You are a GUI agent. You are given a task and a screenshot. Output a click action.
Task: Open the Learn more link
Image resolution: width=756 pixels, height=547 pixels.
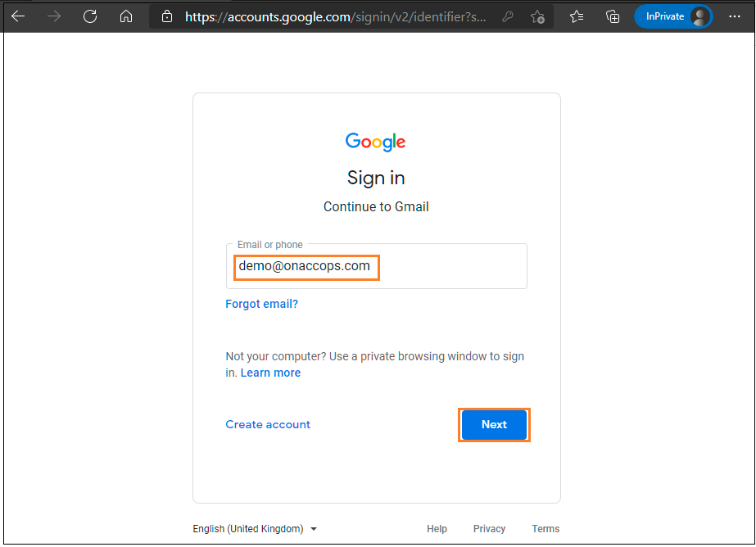(270, 373)
